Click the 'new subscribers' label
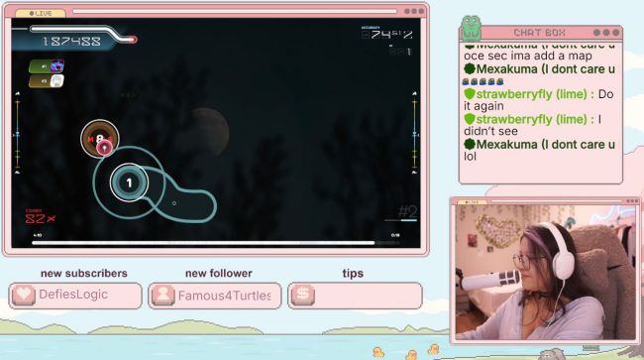The image size is (644, 360). coord(84,274)
